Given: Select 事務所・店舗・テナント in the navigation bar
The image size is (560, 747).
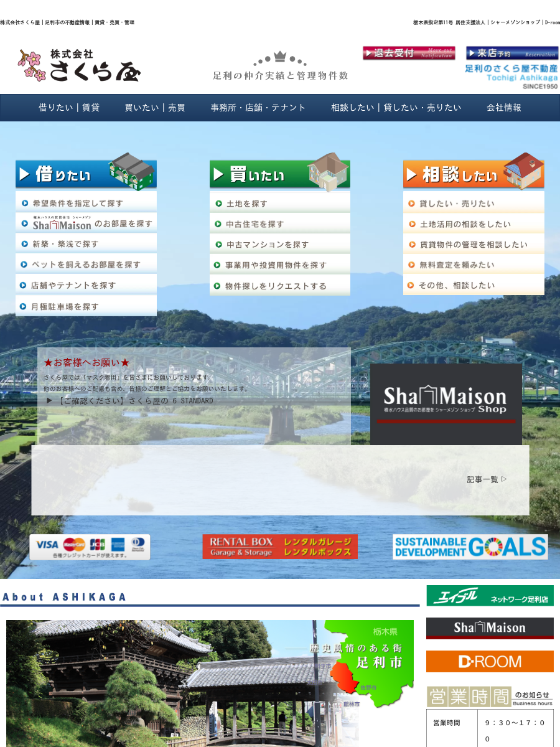Looking at the screenshot, I should coord(258,108).
